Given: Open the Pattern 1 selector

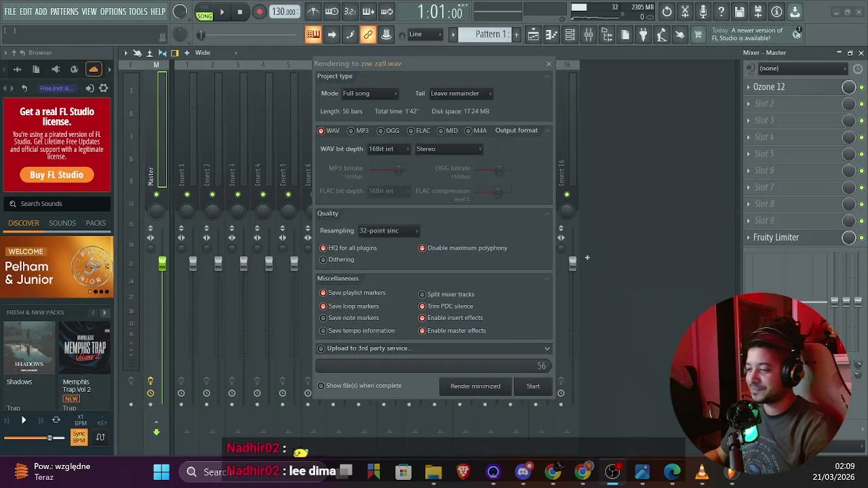Looking at the screenshot, I should (x=484, y=35).
